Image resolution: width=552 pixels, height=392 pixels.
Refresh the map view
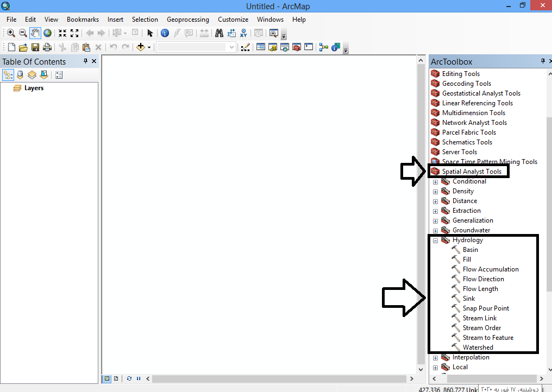click(129, 378)
